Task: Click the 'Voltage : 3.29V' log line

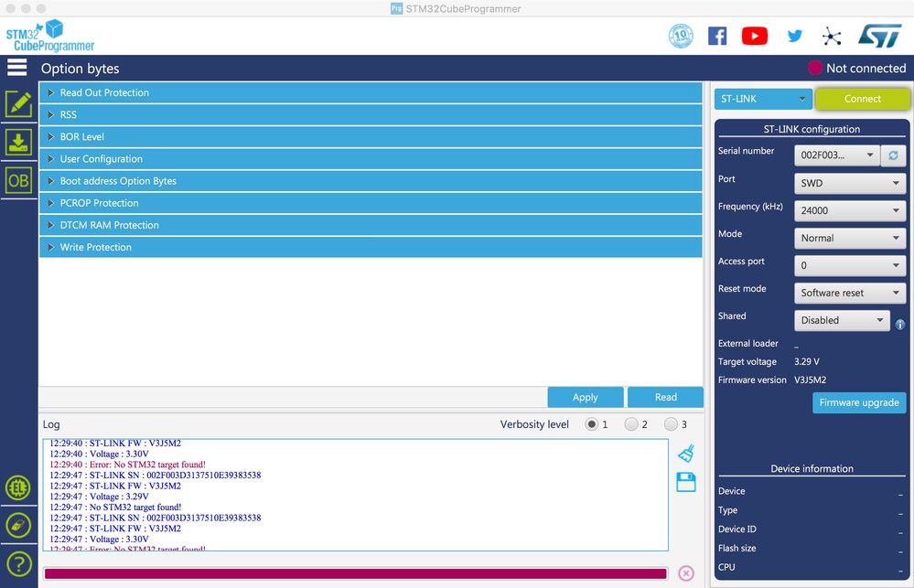Action: click(x=99, y=497)
